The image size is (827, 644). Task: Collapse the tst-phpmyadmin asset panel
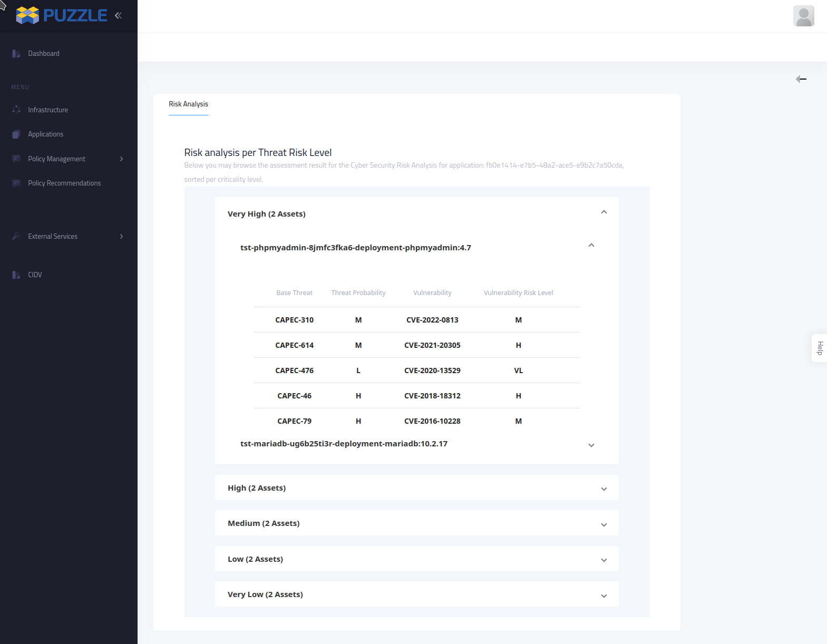591,246
